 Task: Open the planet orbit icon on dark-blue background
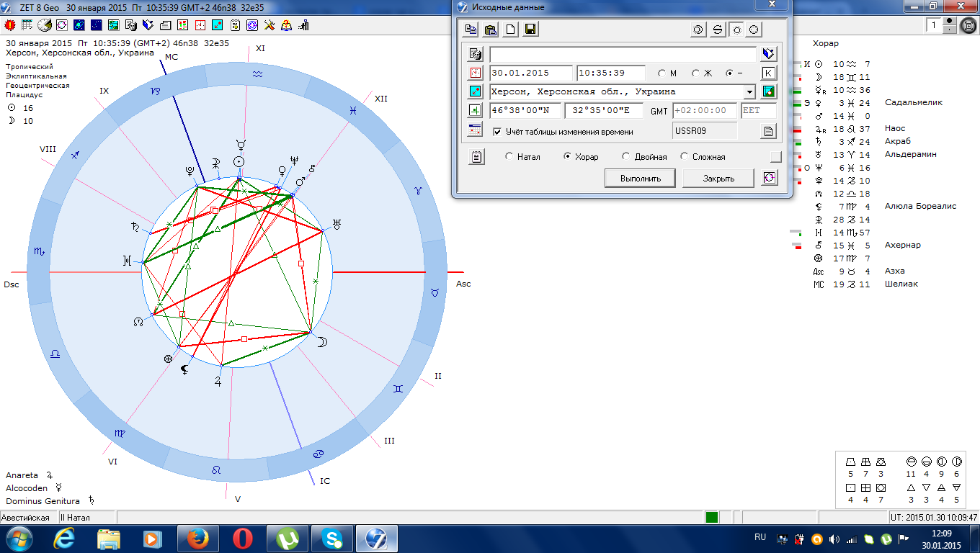coord(79,25)
